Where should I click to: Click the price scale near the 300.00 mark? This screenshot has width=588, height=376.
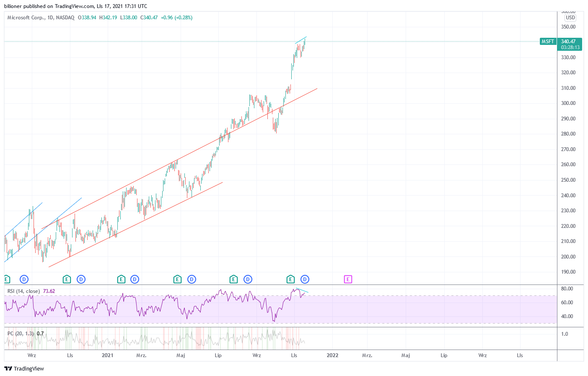(569, 103)
